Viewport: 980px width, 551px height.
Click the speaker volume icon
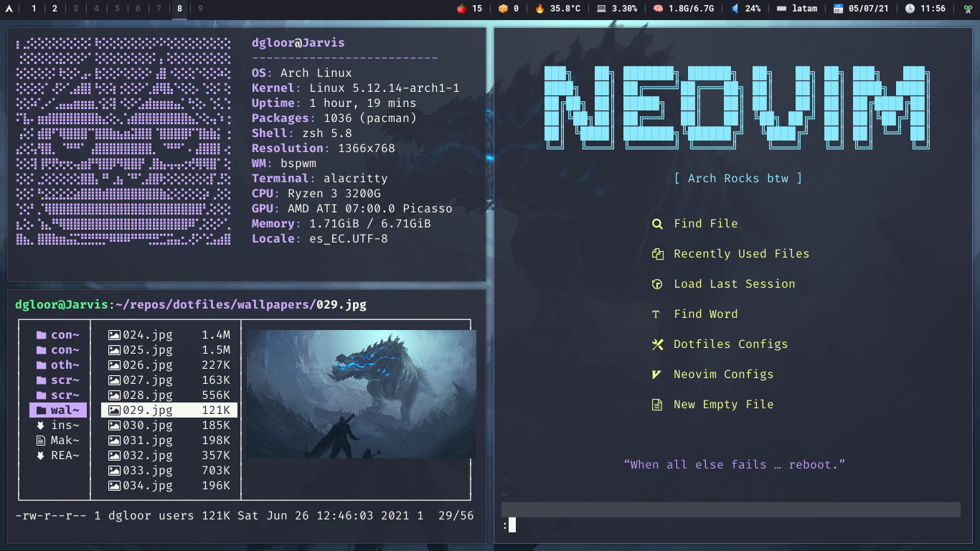[x=735, y=9]
